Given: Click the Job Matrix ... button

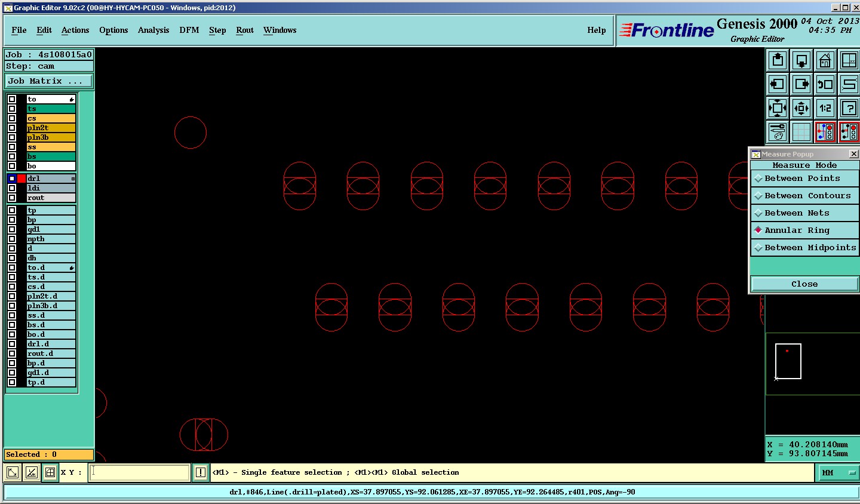Looking at the screenshot, I should [49, 81].
